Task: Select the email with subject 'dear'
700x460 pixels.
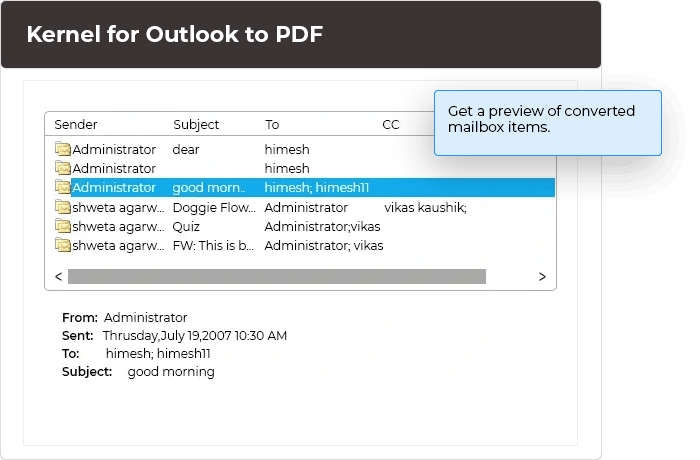Action: pyautogui.click(x=186, y=149)
